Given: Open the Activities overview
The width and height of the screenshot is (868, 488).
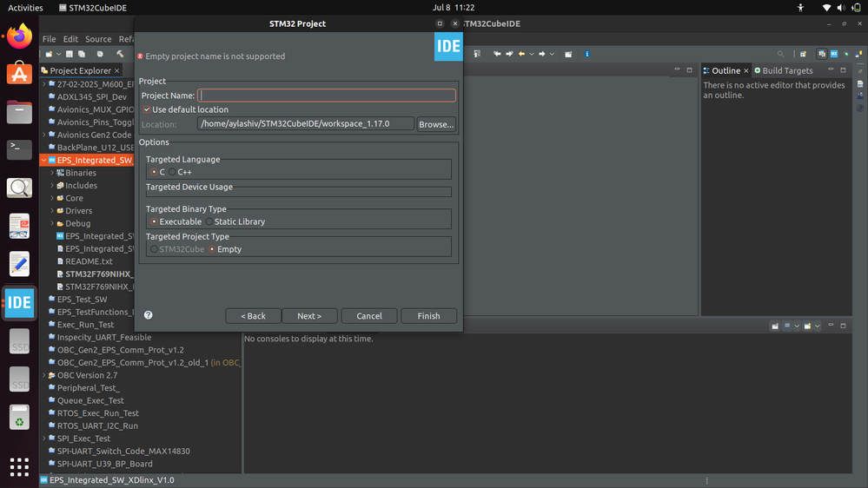Looking at the screenshot, I should tap(25, 8).
